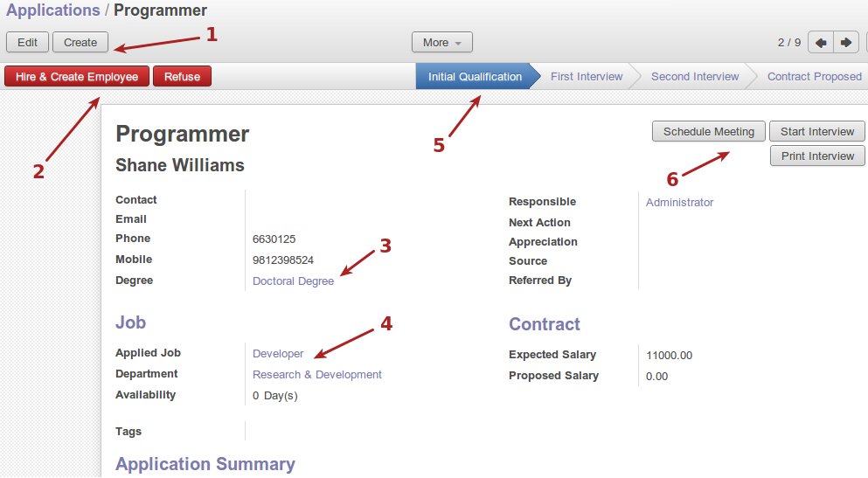Image resolution: width=868 pixels, height=478 pixels.
Task: Open the Developer applied job link
Action: point(278,354)
